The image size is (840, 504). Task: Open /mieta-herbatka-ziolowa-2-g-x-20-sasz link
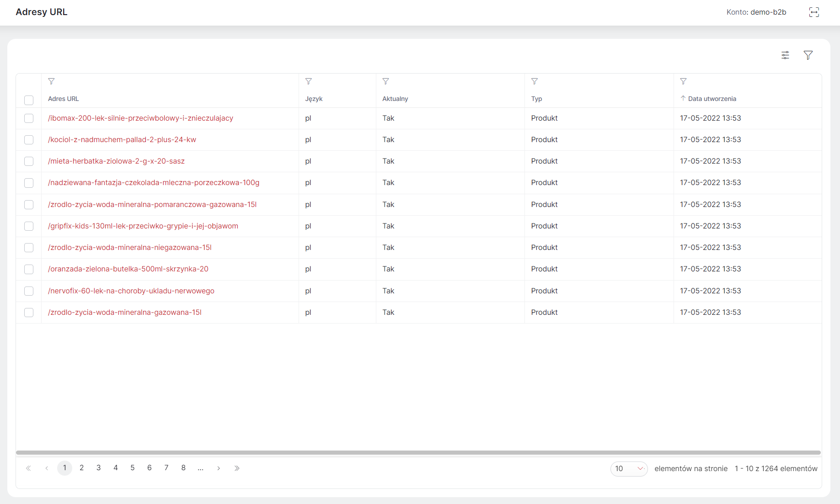[x=116, y=161]
